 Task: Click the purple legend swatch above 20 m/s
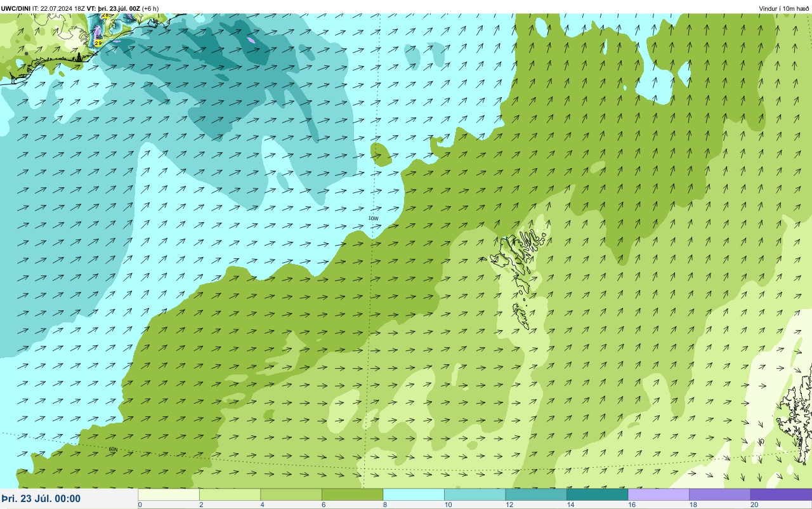[781, 494]
